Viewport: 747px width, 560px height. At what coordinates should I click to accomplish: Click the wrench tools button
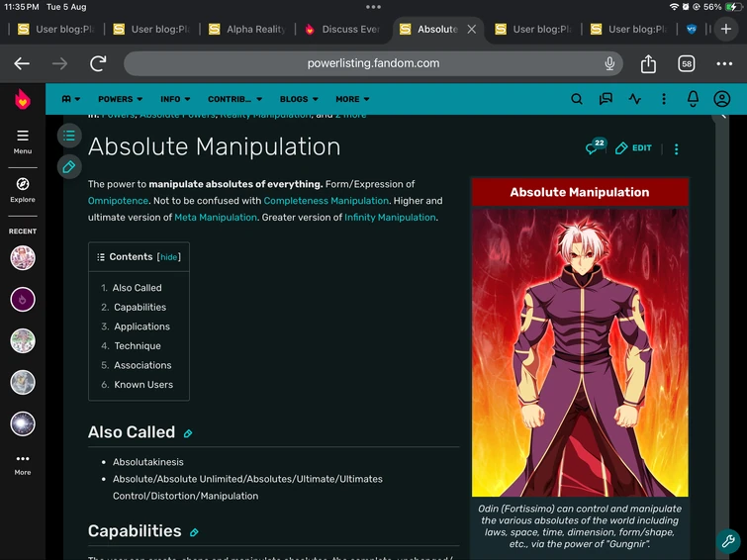point(728,541)
